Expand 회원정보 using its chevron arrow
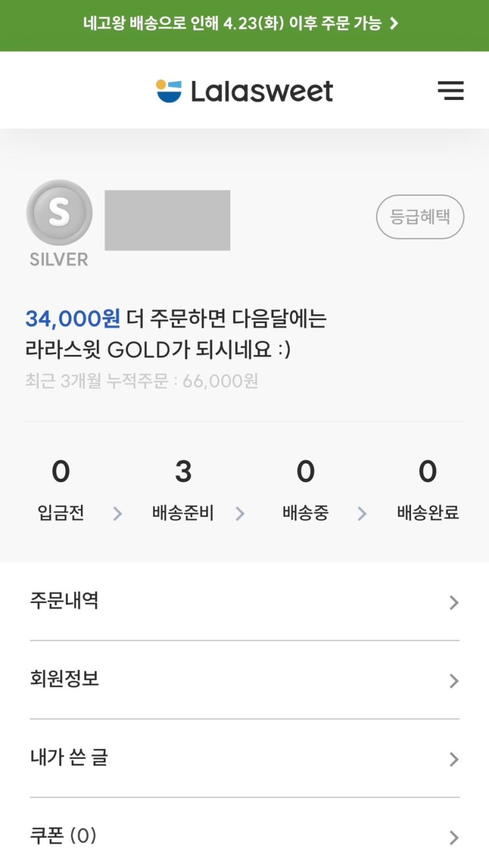This screenshot has height=868, width=489. click(x=453, y=681)
